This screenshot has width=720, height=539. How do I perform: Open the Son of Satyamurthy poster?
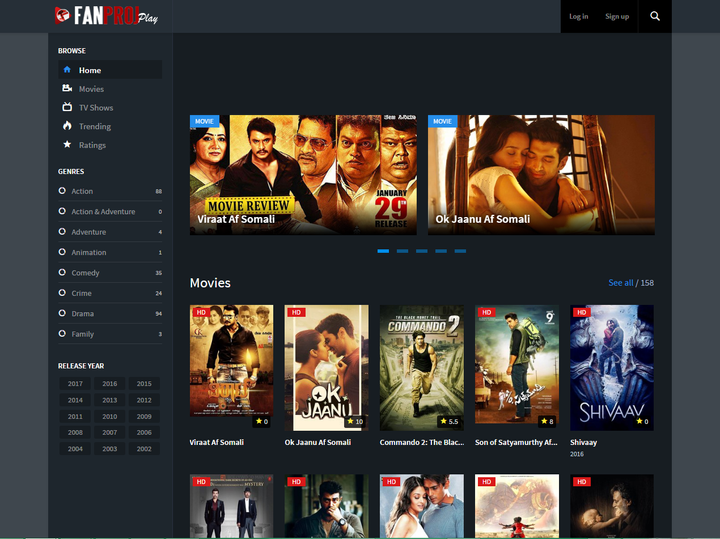517,364
